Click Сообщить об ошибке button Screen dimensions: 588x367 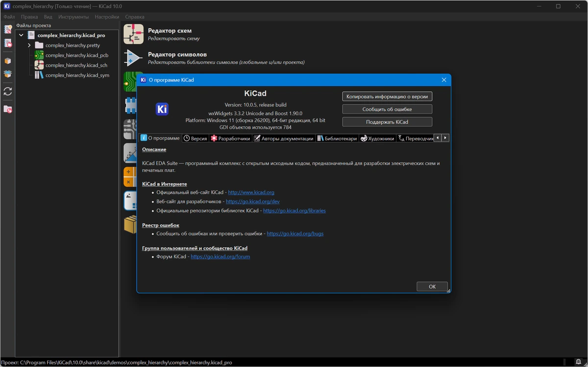tap(387, 109)
